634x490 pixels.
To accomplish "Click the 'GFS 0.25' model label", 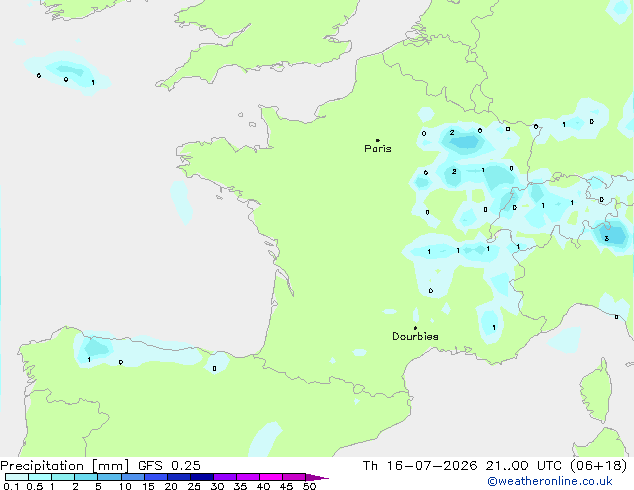I will click(x=169, y=466).
